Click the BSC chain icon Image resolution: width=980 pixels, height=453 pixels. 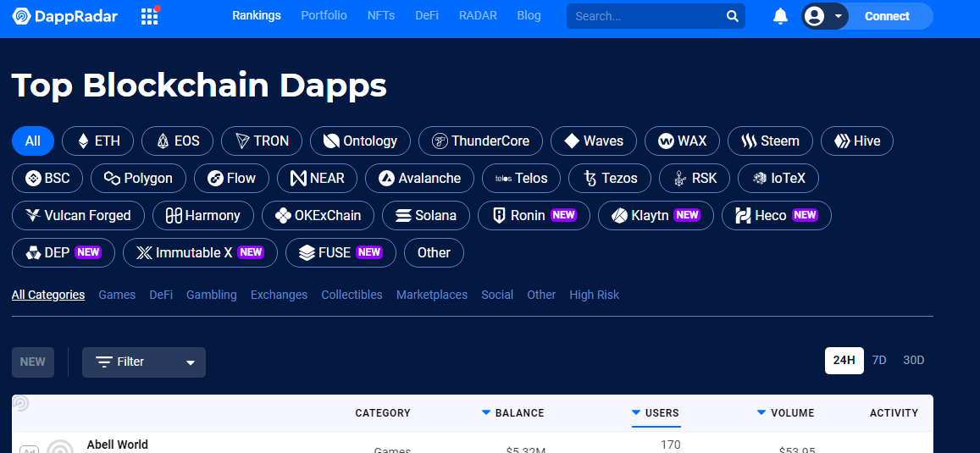(33, 179)
